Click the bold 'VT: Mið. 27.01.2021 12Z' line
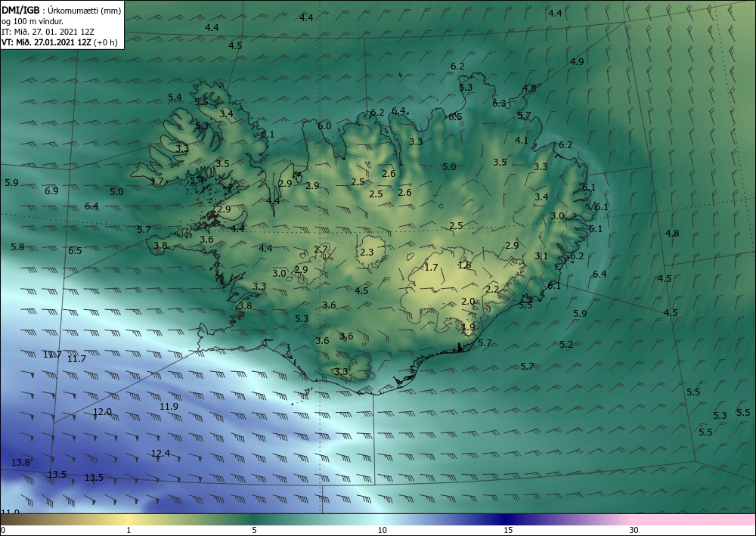The height and width of the screenshot is (536, 756). (x=47, y=42)
